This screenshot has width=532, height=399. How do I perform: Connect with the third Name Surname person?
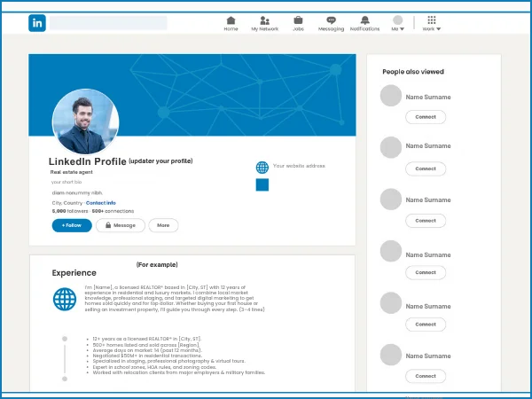[x=426, y=221]
